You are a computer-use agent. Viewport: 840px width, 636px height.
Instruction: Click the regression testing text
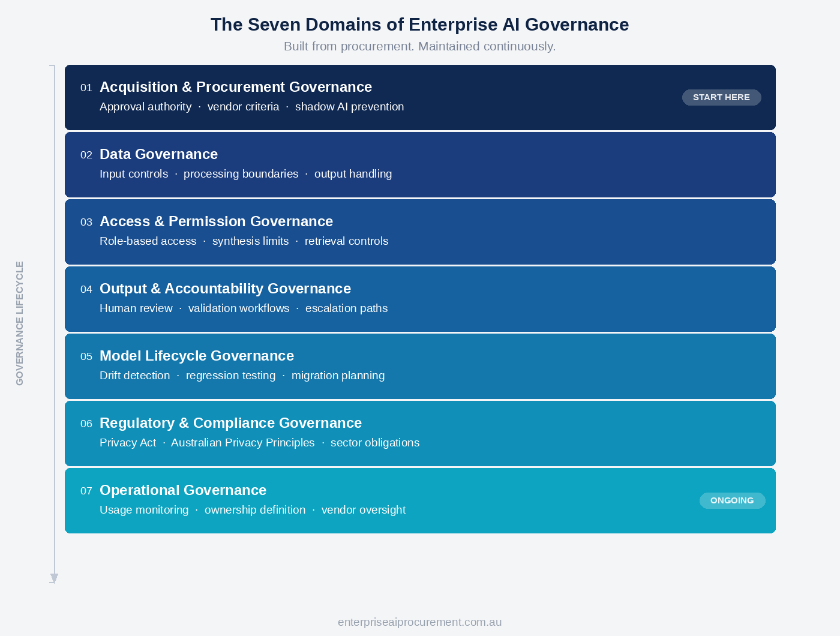[x=230, y=376]
